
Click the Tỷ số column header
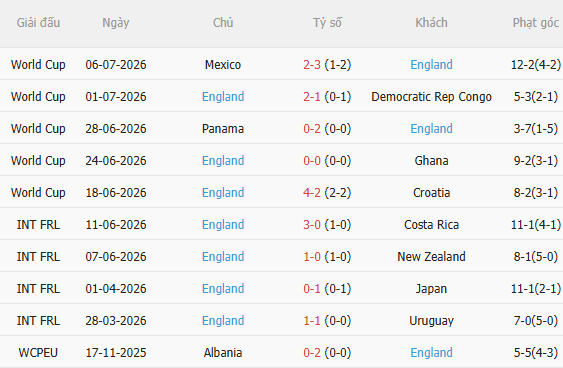tap(327, 23)
